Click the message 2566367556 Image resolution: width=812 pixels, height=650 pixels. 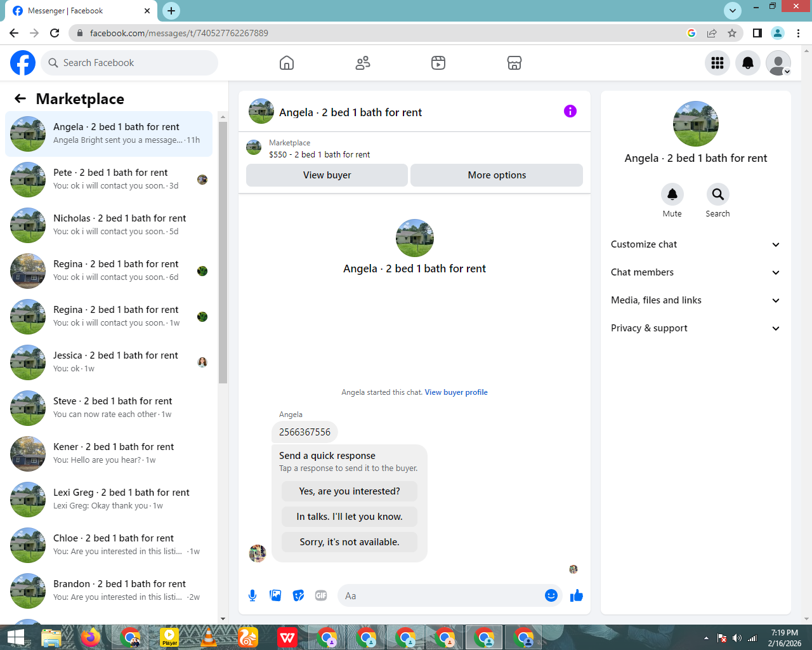pyautogui.click(x=304, y=432)
